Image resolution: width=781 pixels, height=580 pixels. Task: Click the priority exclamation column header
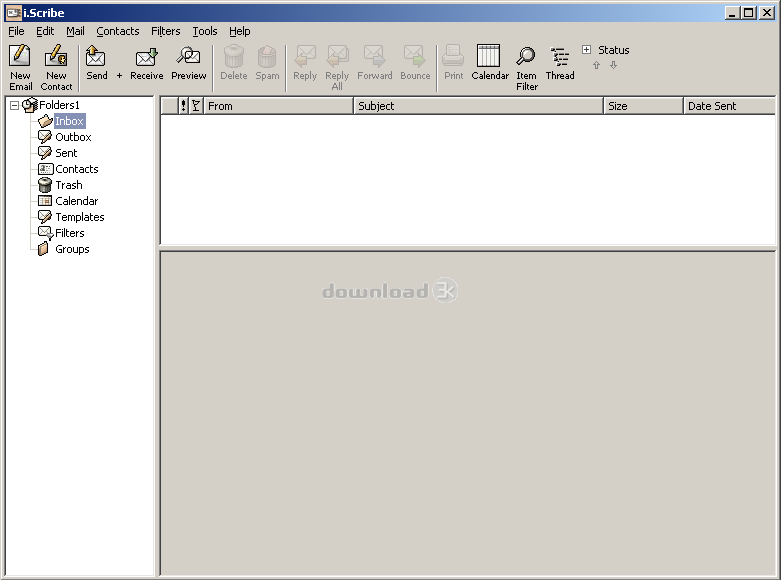click(x=183, y=106)
